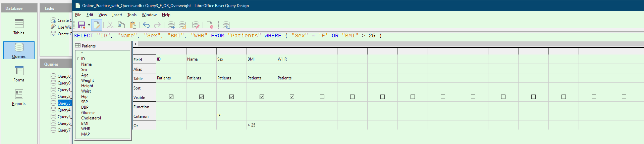
Task: Open the Tools menu
Action: pos(132,15)
